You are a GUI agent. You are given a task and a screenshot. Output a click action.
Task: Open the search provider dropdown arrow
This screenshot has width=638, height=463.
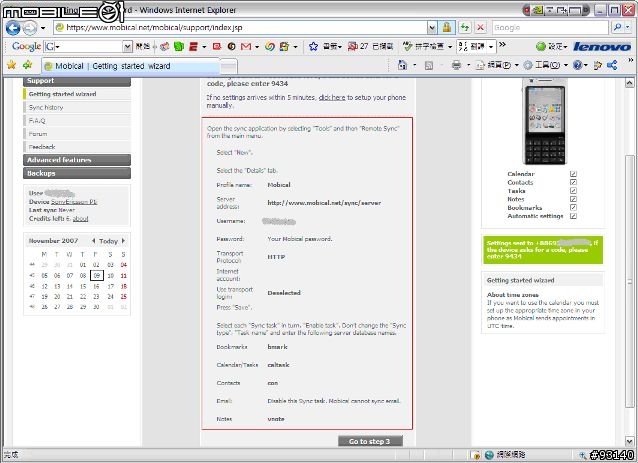tap(628, 27)
